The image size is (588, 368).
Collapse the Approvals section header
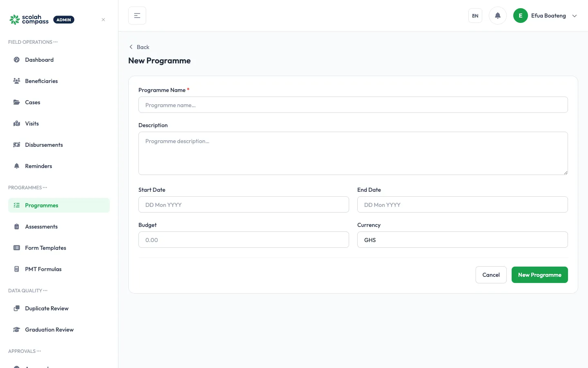tap(24, 351)
